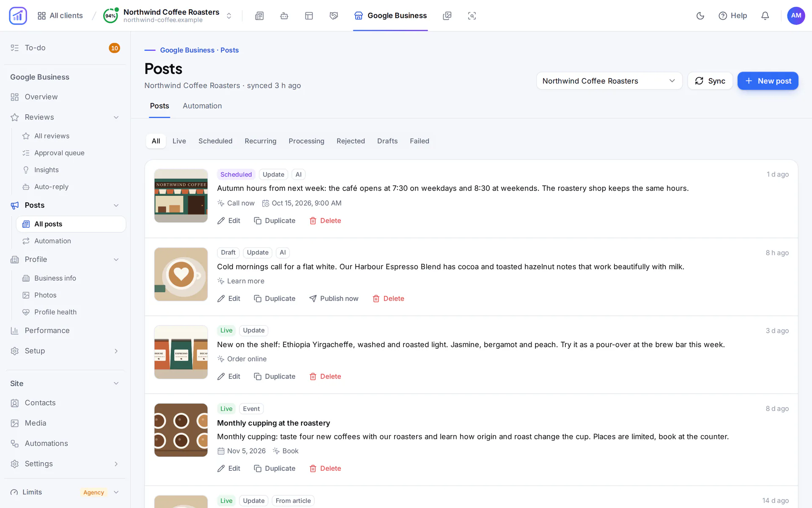The height and width of the screenshot is (508, 812).
Task: Filter posts by Scheduled
Action: pos(215,141)
